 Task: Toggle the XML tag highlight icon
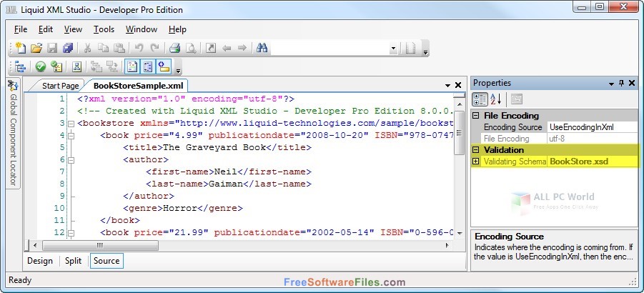164,66
